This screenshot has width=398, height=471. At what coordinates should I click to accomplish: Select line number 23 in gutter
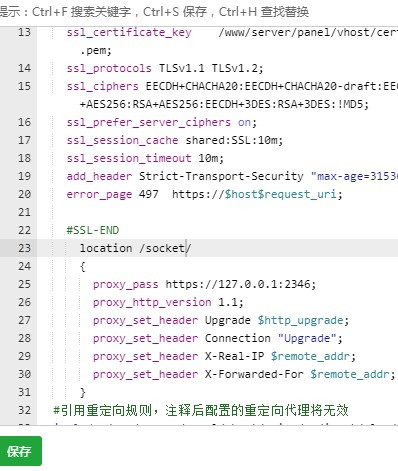24,248
